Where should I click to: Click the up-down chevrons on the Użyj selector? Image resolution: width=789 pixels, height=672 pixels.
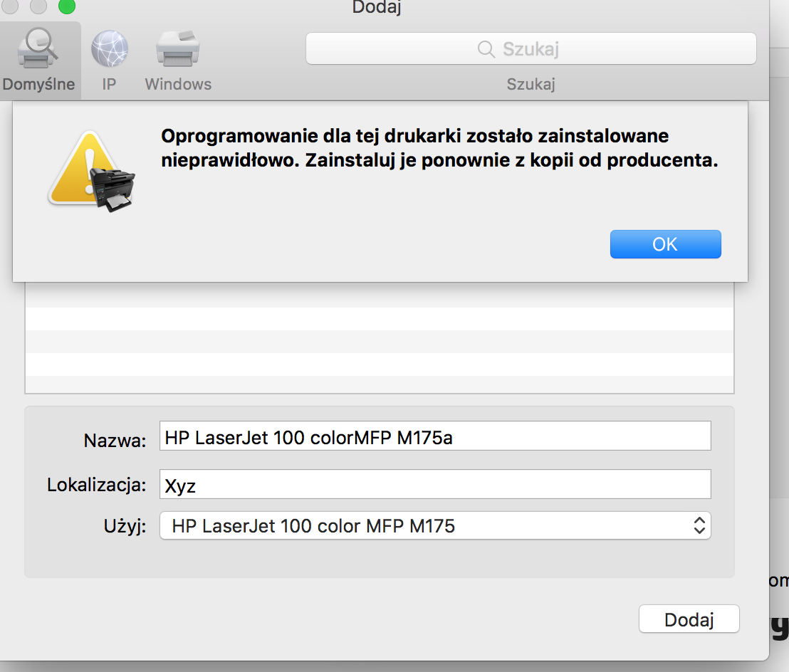[701, 525]
